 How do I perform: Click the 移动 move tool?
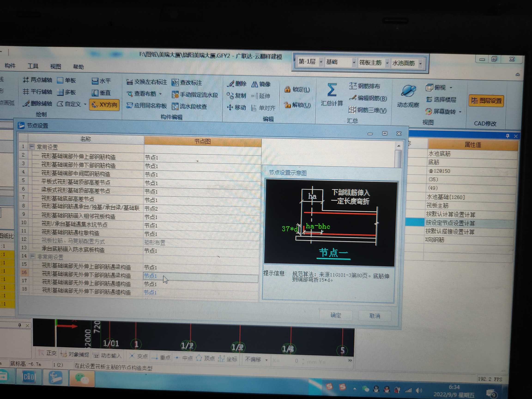coord(236,108)
